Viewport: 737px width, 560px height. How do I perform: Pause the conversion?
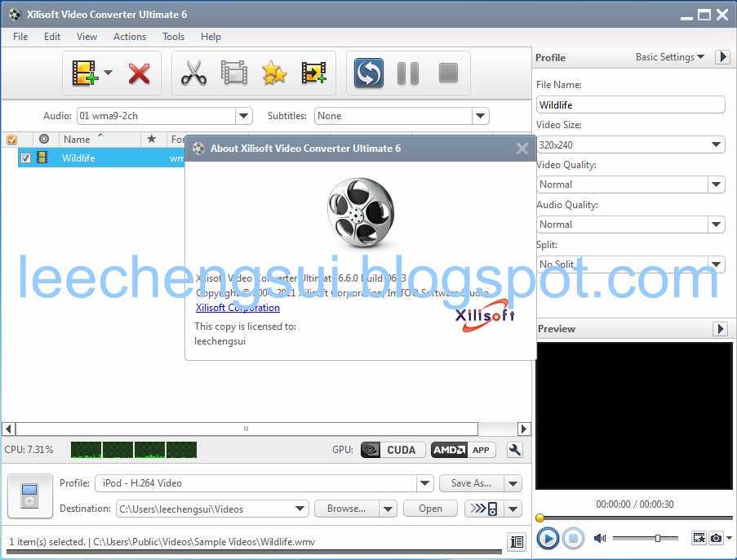tap(408, 73)
